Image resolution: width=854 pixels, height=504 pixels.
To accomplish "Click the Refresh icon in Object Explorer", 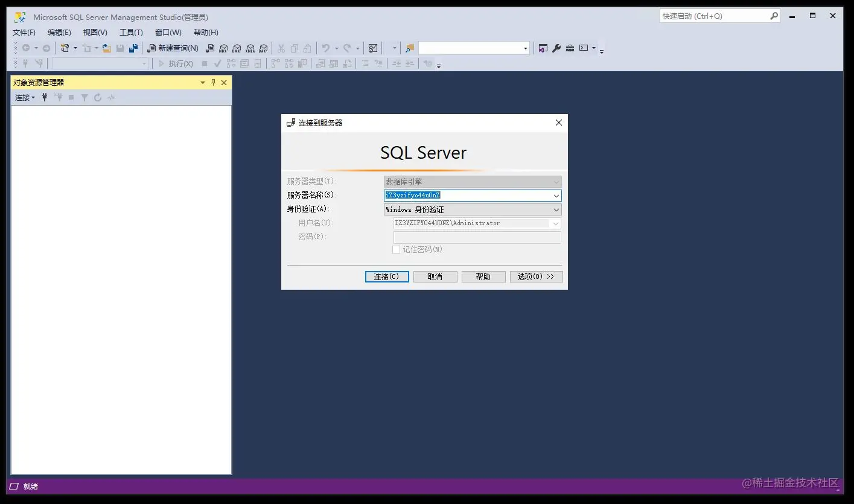I will point(98,97).
